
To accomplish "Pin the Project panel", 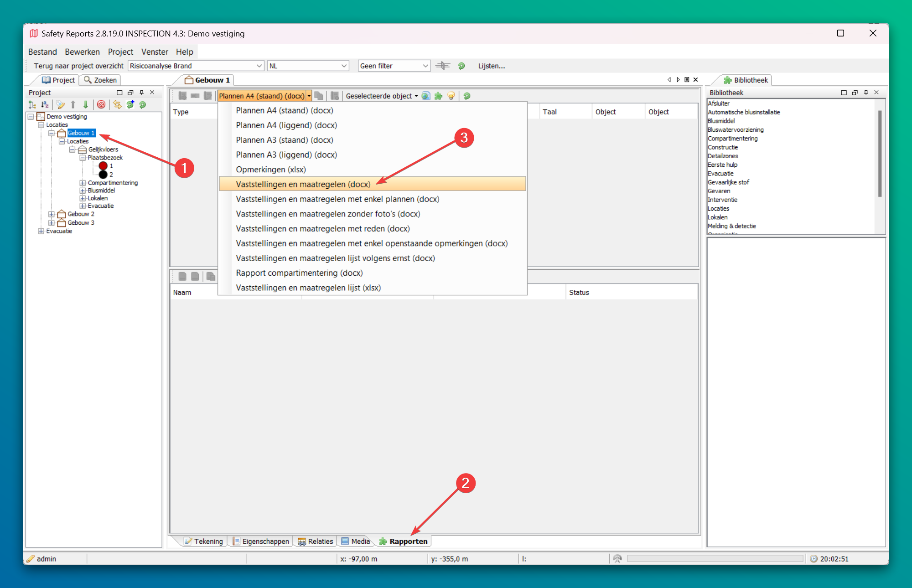I will point(141,93).
